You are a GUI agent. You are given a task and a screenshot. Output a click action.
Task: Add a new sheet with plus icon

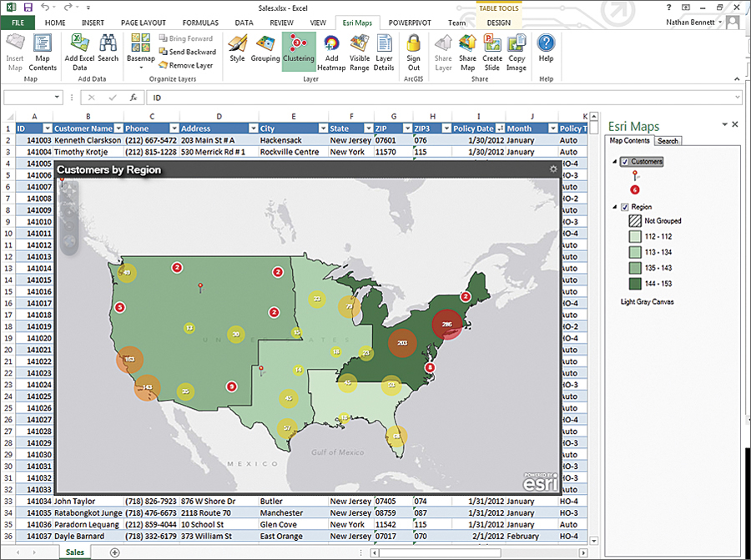[x=114, y=552]
